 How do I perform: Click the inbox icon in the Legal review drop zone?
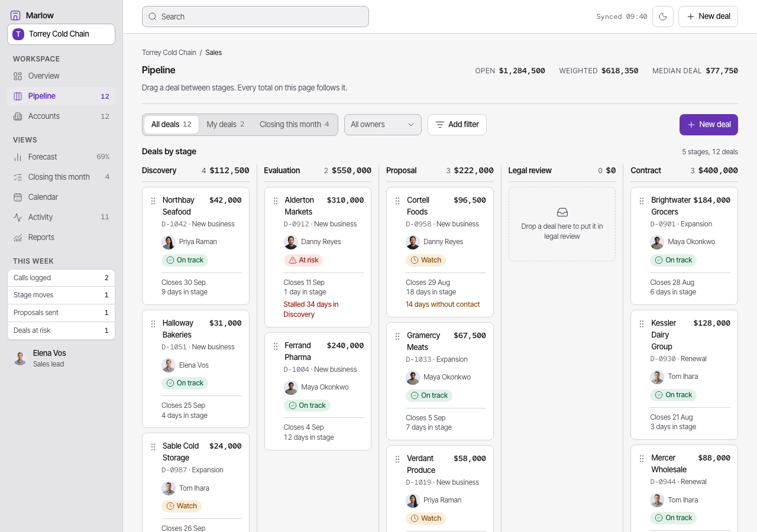point(562,212)
